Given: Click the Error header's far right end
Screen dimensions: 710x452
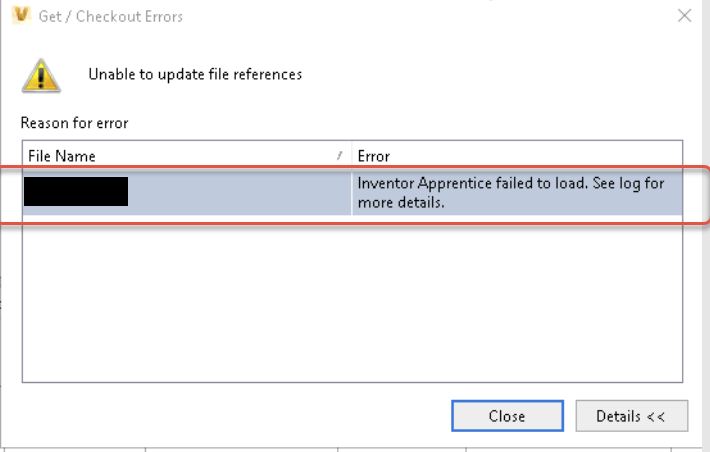Looking at the screenshot, I should click(670, 156).
